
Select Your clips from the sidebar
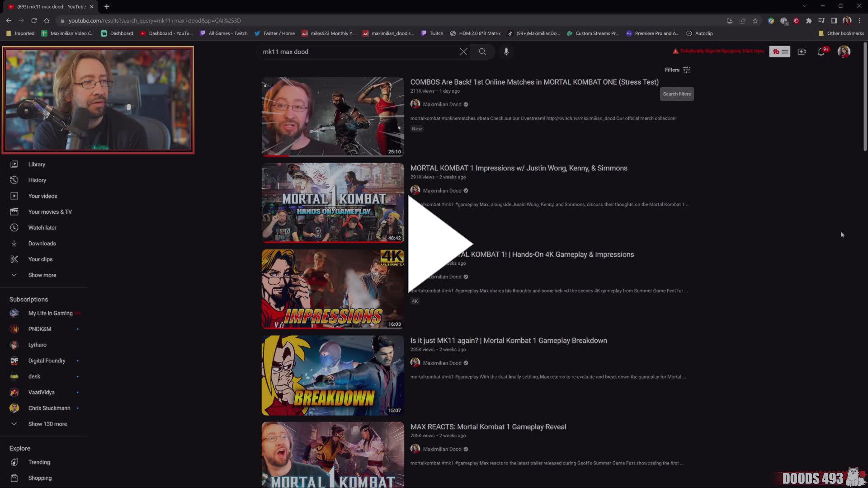click(x=14, y=259)
